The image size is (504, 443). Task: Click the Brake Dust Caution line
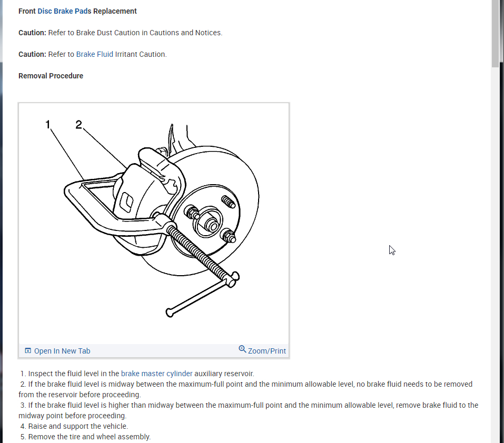click(x=120, y=33)
